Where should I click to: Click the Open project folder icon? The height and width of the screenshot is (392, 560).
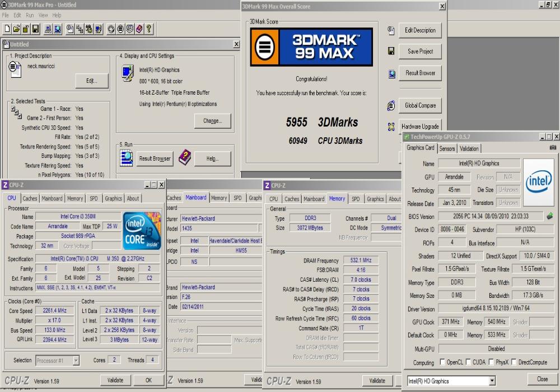[16, 29]
